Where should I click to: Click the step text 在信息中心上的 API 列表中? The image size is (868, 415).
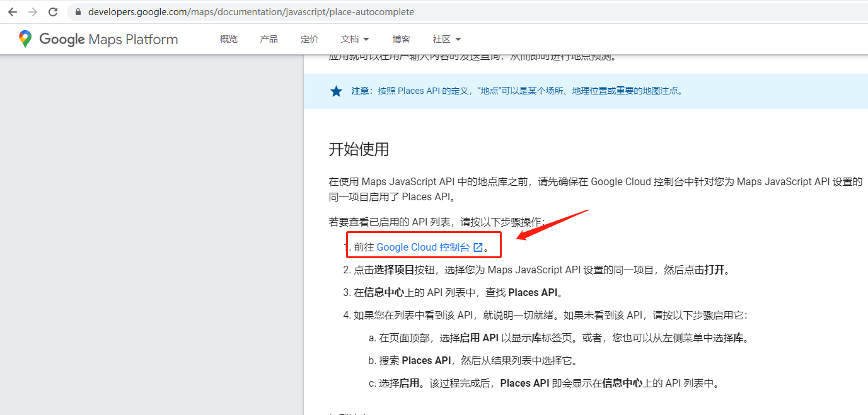458,293
